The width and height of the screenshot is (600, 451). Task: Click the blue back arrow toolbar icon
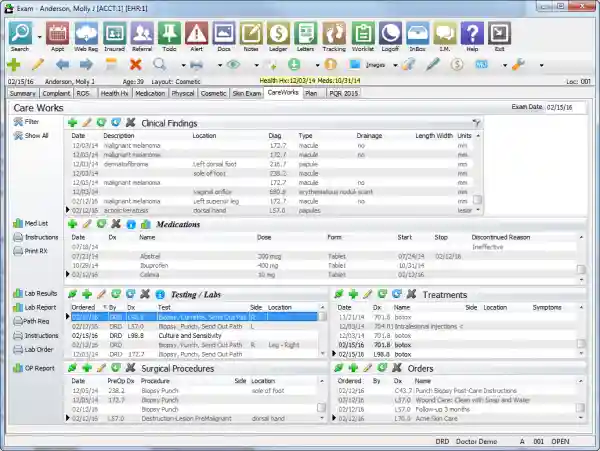click(62, 65)
